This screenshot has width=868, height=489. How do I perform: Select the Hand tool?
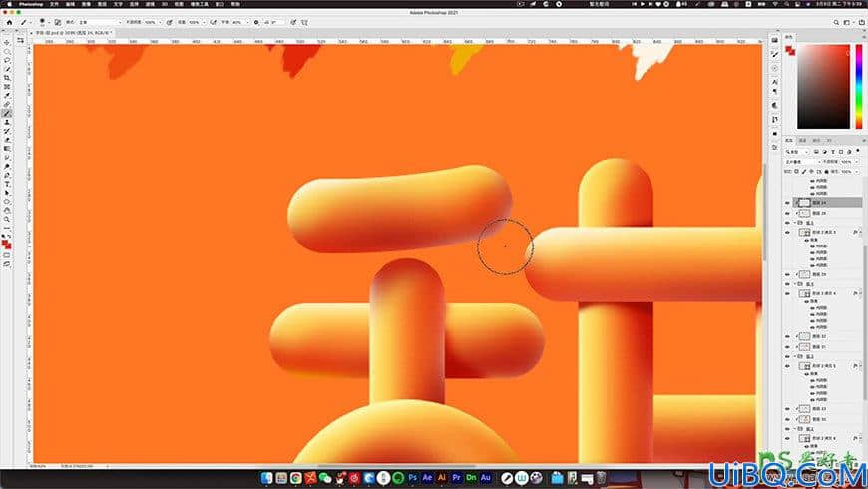(7, 211)
